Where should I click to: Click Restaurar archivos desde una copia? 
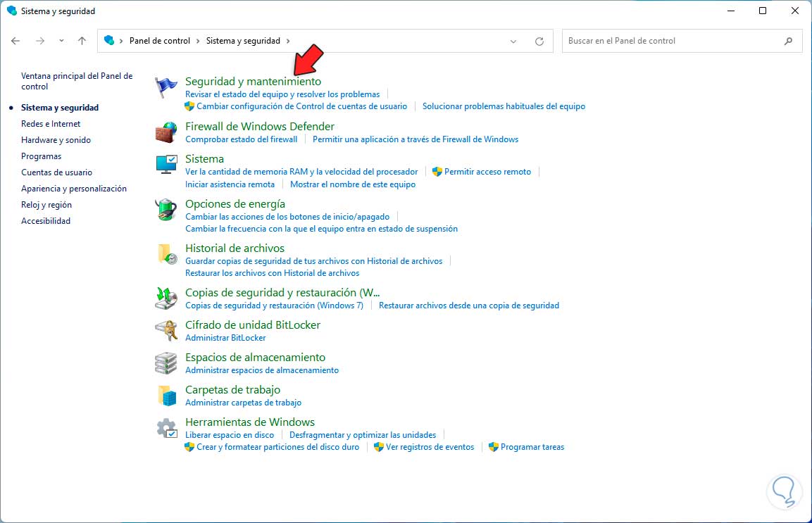point(469,305)
